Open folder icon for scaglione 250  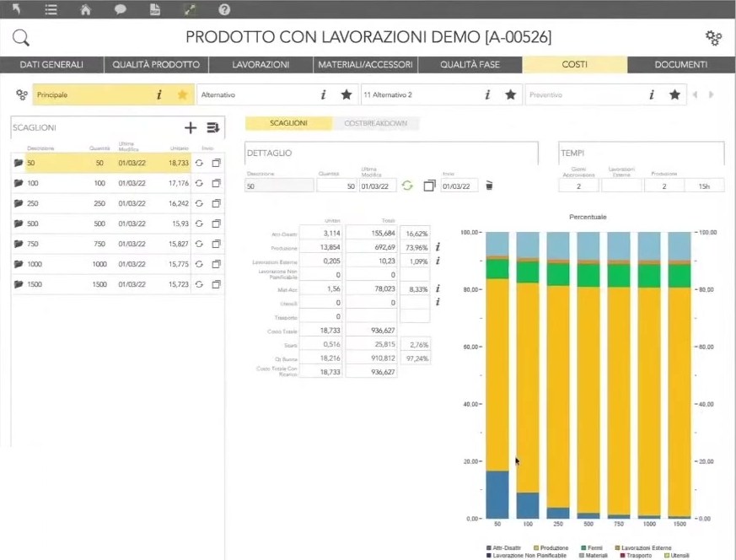(19, 203)
